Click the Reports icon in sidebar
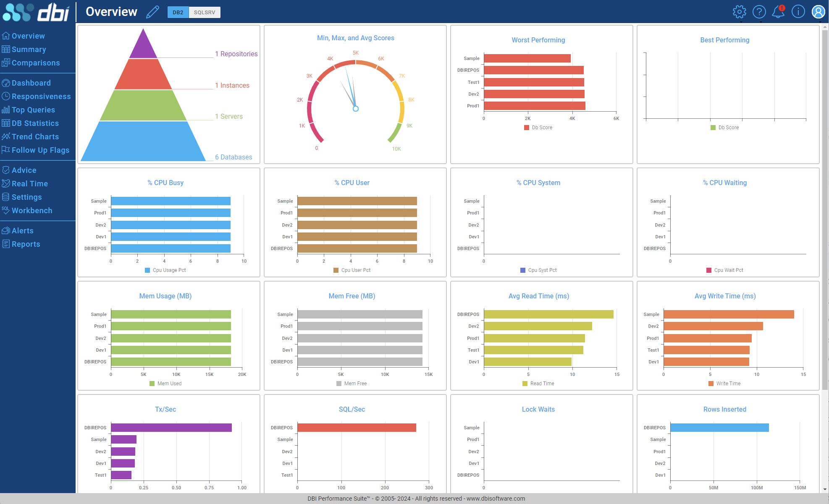Image resolution: width=829 pixels, height=504 pixels. click(x=5, y=244)
